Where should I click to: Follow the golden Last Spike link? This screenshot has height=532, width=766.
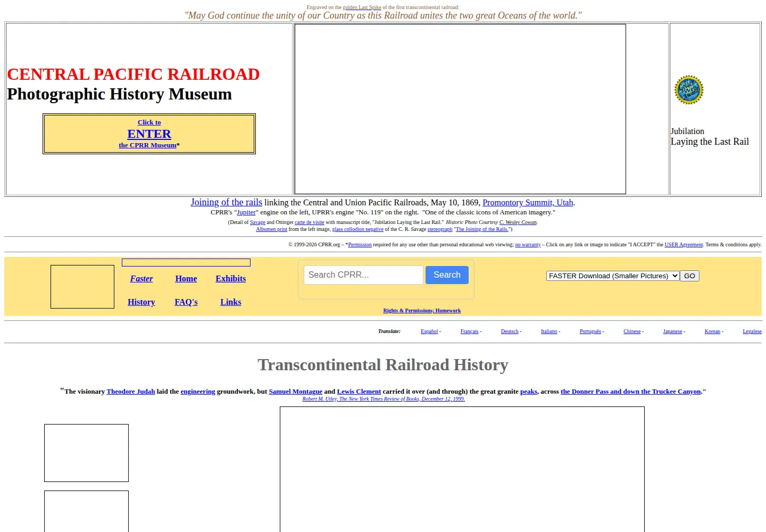[362, 7]
